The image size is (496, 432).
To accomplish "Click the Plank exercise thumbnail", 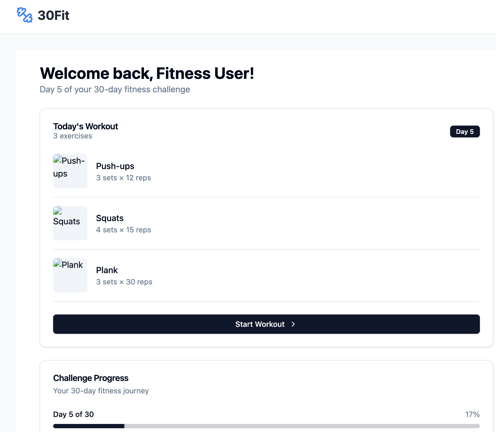I will point(70,275).
